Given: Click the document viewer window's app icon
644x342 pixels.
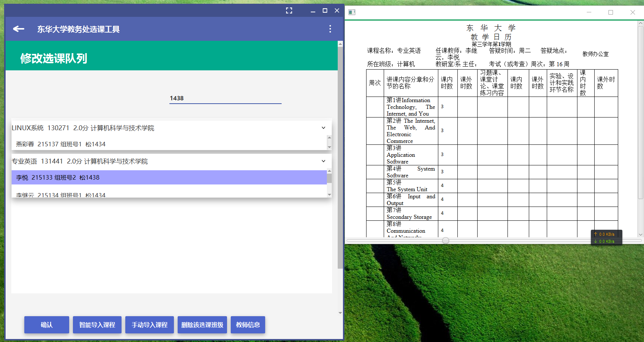Looking at the screenshot, I should point(352,12).
